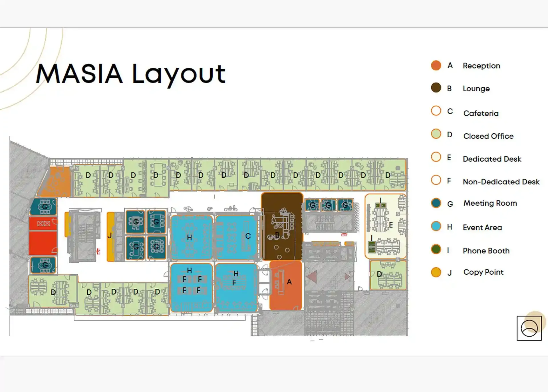548x392 pixels.
Task: Click the closed office D below room E
Action: coord(388,275)
